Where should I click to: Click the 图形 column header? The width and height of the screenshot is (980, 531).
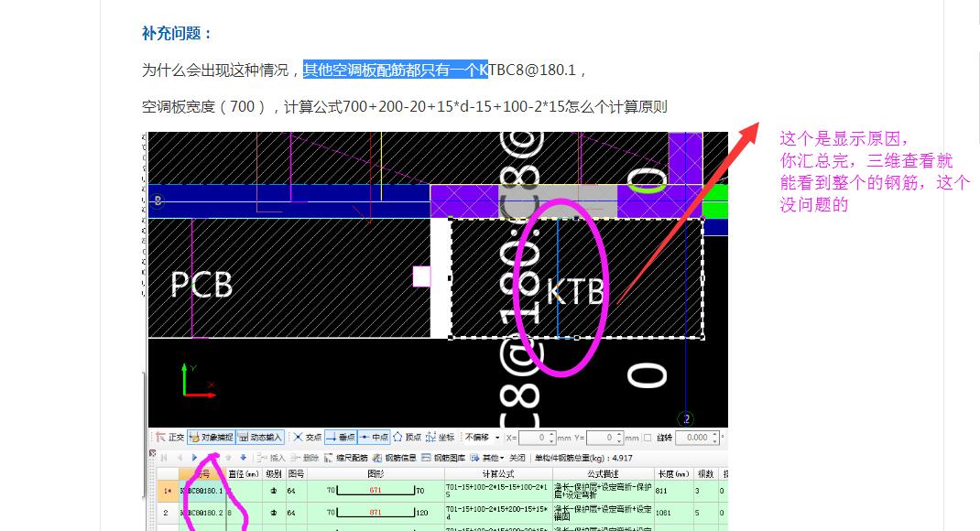(x=376, y=474)
